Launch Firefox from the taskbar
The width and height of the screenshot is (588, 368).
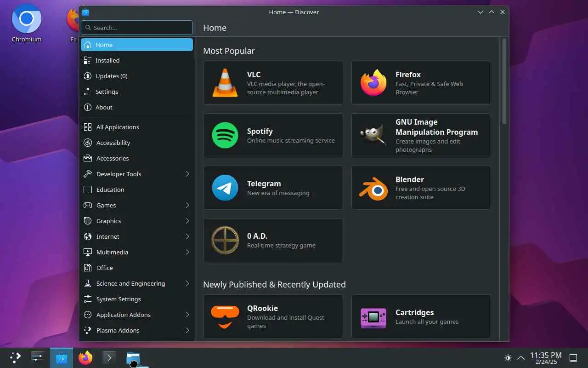[85, 357]
